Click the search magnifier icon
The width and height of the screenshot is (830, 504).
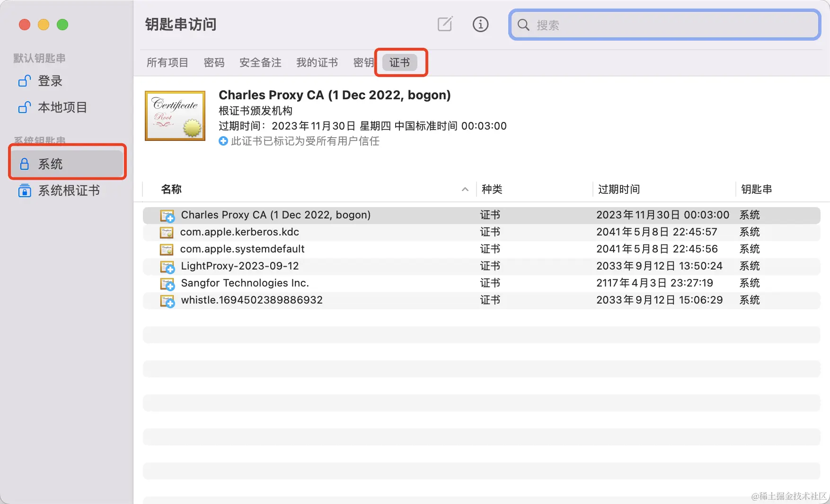click(x=523, y=25)
